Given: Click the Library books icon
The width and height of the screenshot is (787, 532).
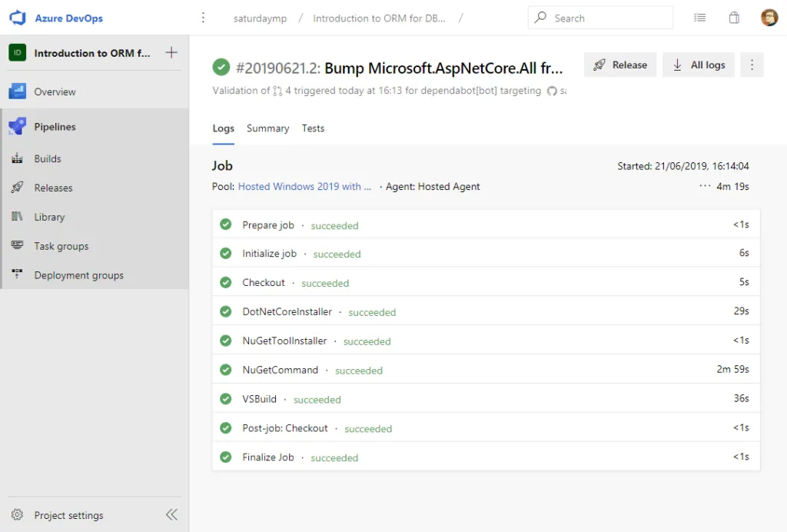Looking at the screenshot, I should [18, 216].
